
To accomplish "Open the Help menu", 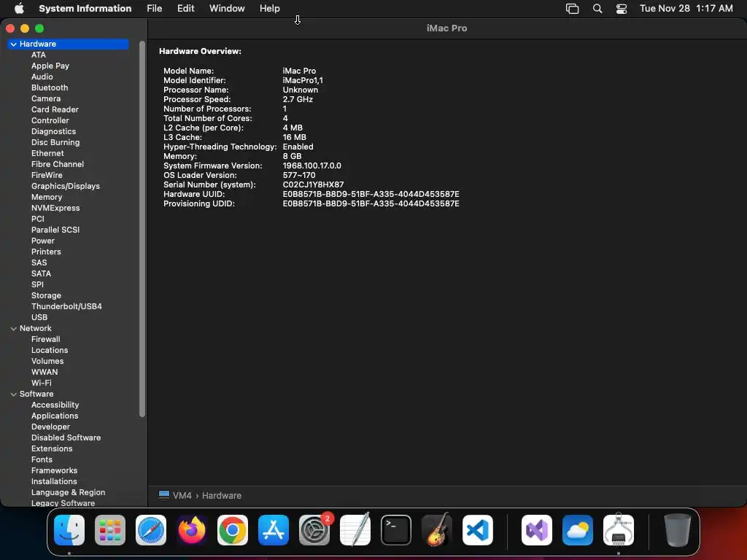I will click(x=270, y=9).
